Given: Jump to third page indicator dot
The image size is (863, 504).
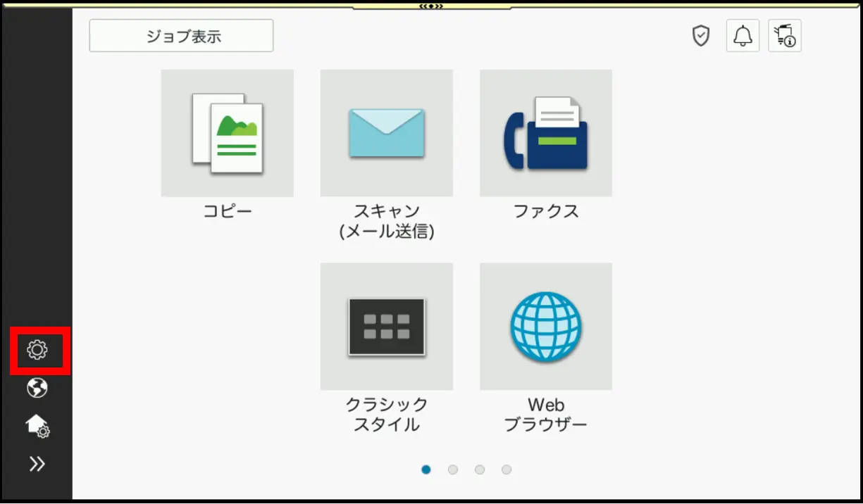Looking at the screenshot, I should point(480,470).
